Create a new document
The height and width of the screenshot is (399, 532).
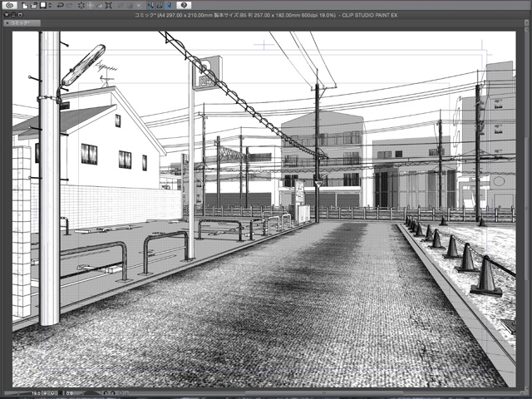25,6
